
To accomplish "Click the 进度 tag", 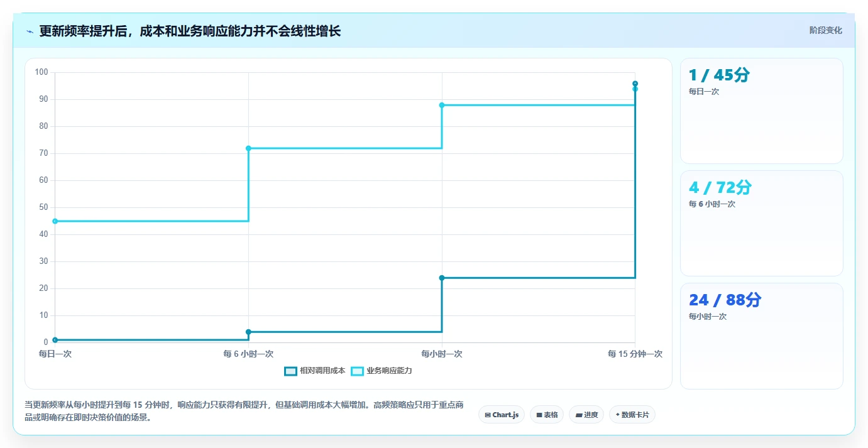I will point(586,415).
